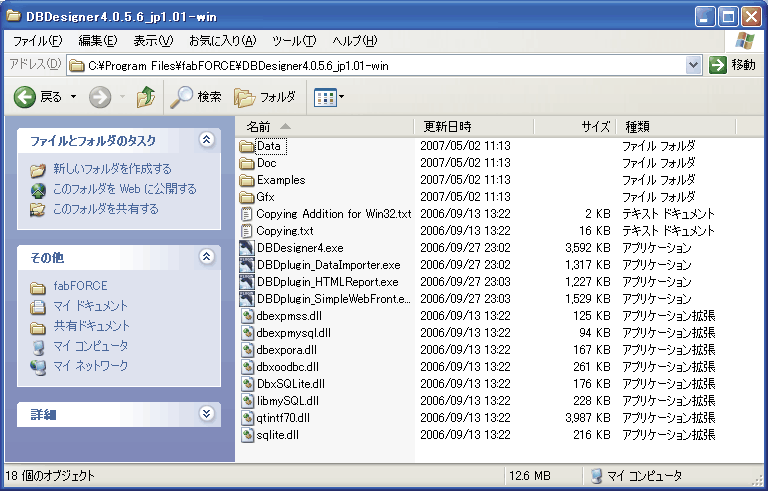Open the 編集(E) menu
Image resolution: width=768 pixels, height=491 pixels.
pos(98,41)
